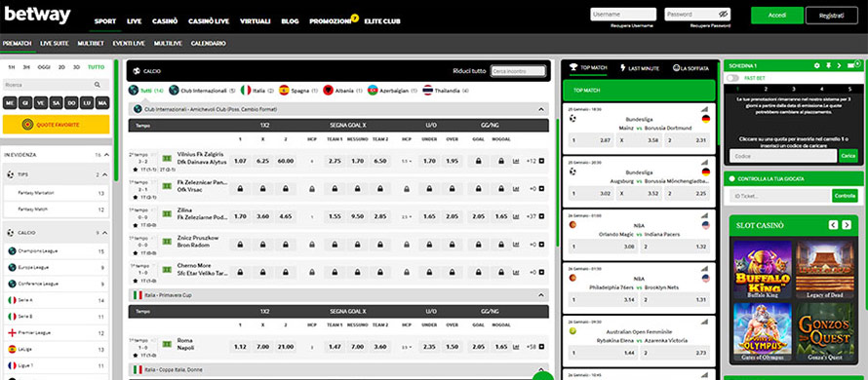This screenshot has width=868, height=380.
Task: Collapse Italia Primavera Cup group
Action: [x=541, y=295]
